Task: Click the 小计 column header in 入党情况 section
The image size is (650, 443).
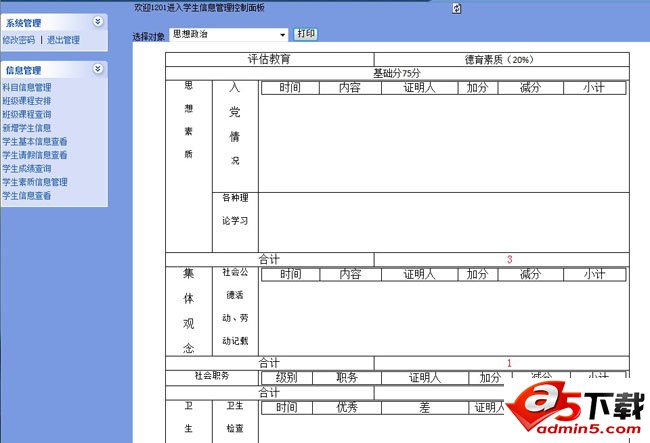Action: [x=594, y=88]
